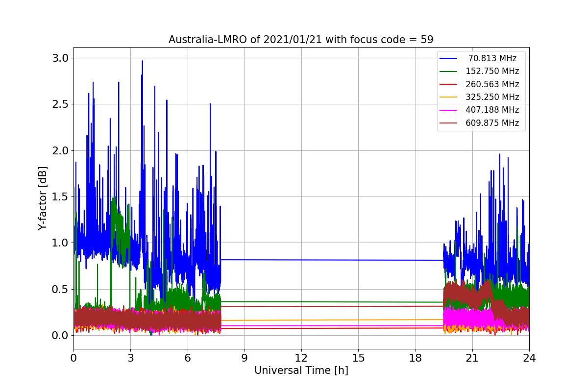Click the blue line sample in the legend

coord(449,58)
